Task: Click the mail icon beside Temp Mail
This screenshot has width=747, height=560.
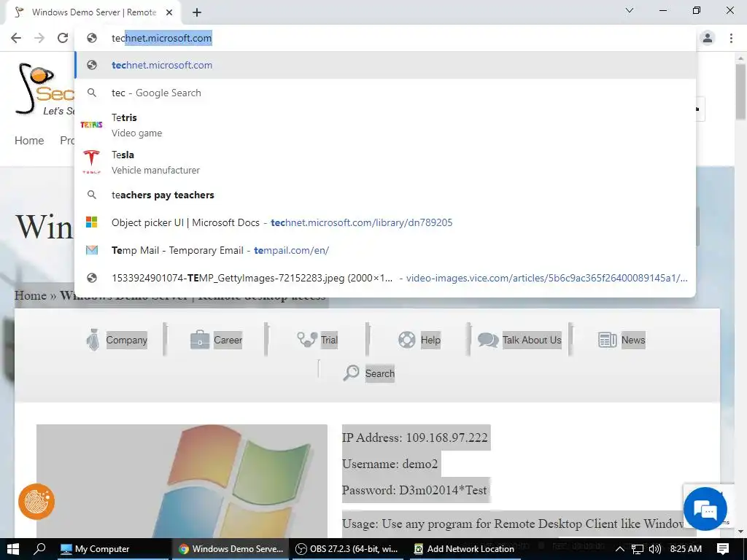Action: click(91, 249)
